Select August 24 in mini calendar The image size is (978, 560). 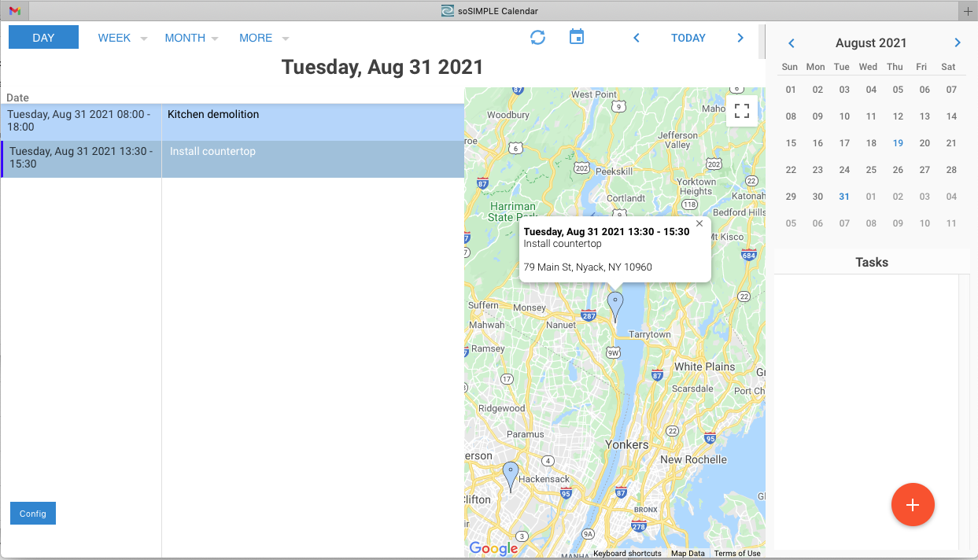pyautogui.click(x=844, y=170)
